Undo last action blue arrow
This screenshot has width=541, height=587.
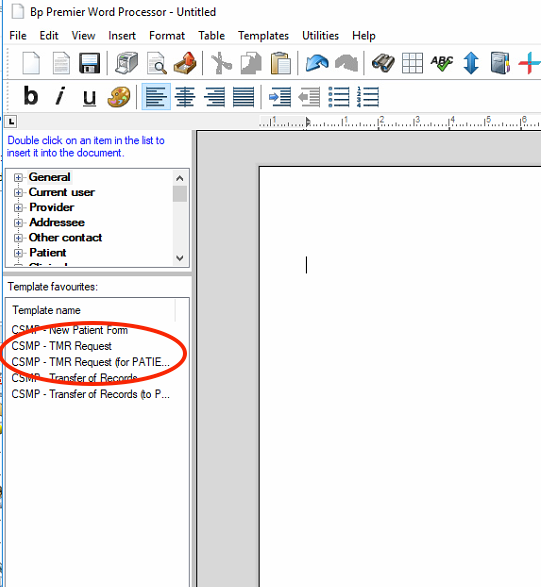coord(317,63)
